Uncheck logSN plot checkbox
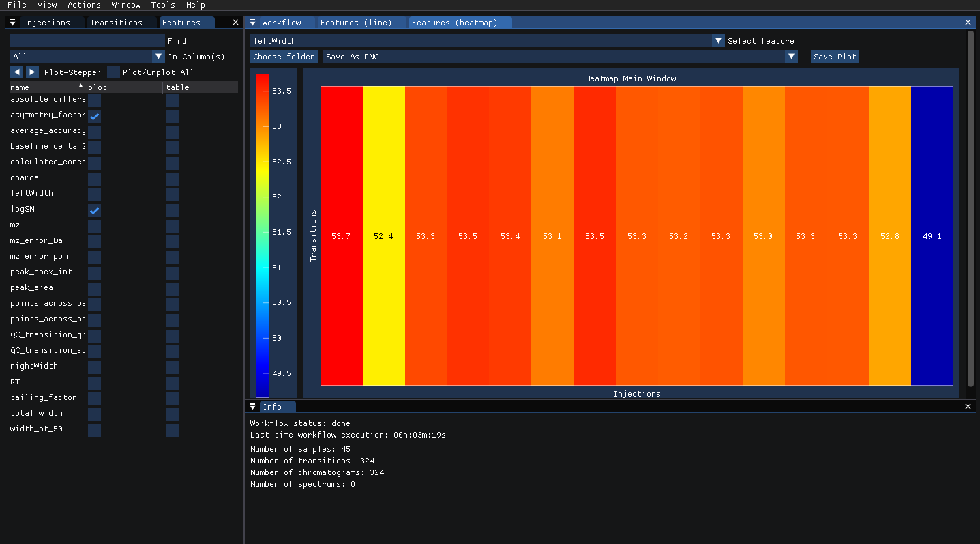980x544 pixels. coord(95,210)
